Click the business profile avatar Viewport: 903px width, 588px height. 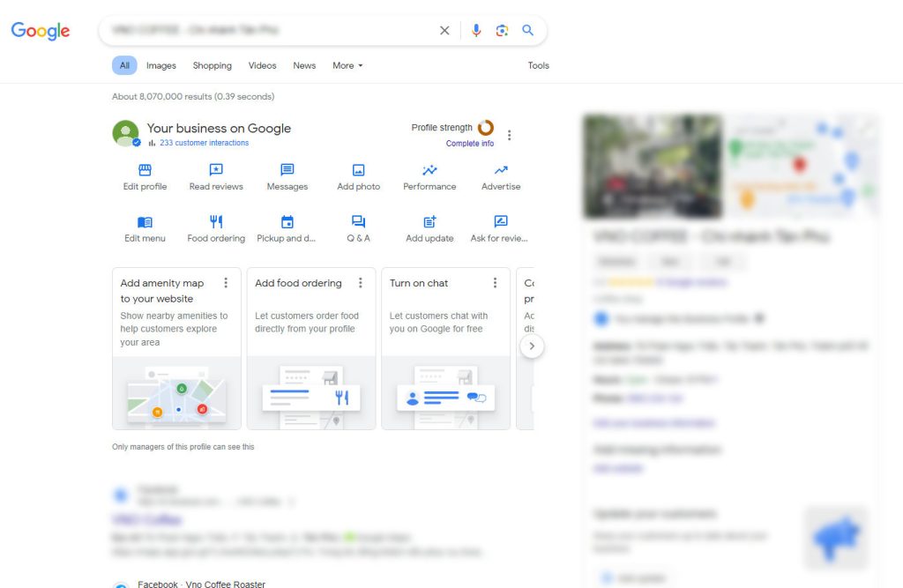pos(125,133)
